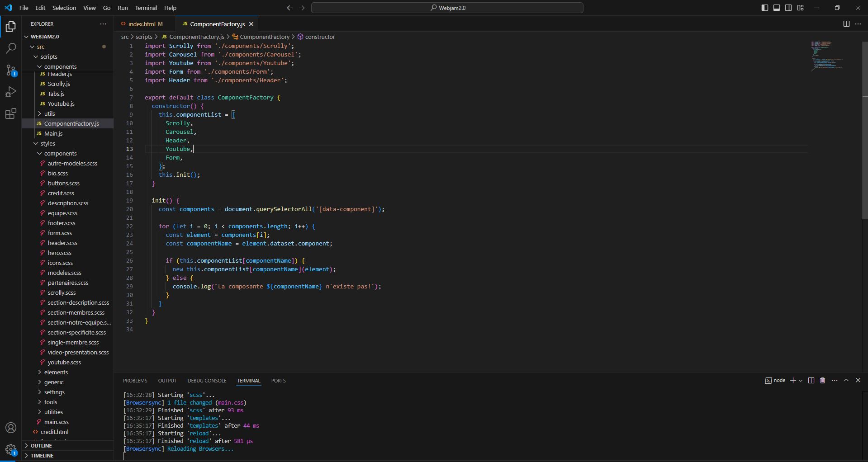Open Explorer views and more actions menu
This screenshot has width=868, height=462.
103,24
